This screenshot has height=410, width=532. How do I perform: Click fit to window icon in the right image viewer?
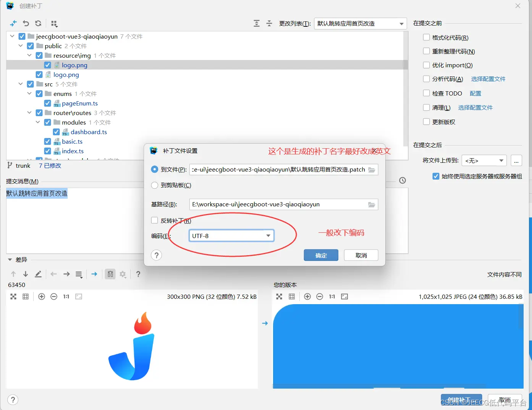(344, 297)
